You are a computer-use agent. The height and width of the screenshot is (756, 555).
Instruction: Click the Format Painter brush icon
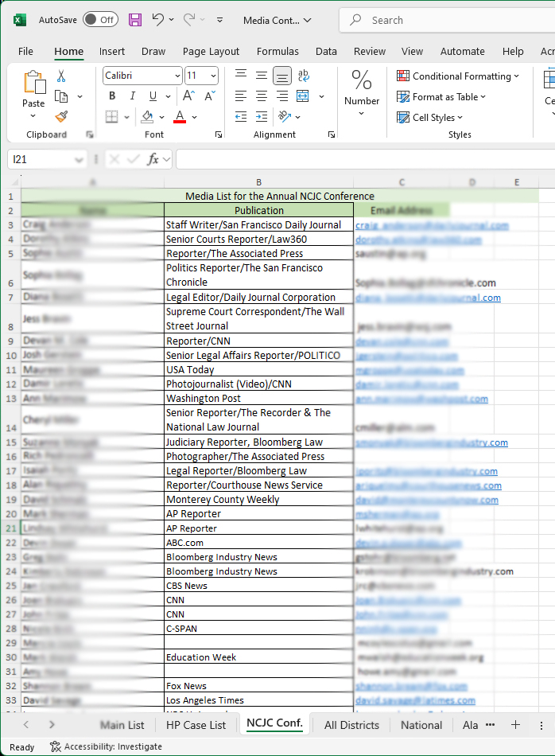pyautogui.click(x=61, y=117)
